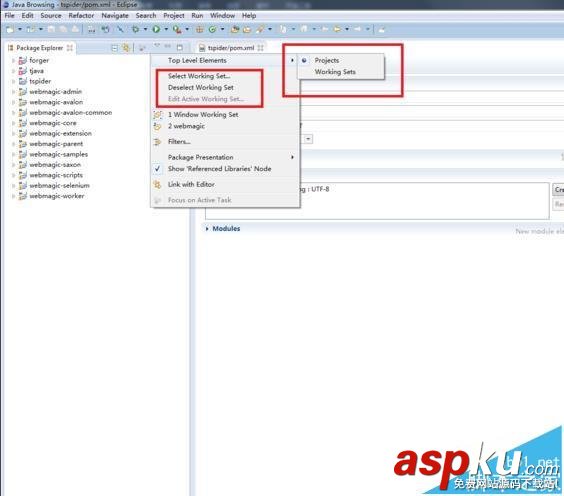Open the File menu

tap(9, 15)
